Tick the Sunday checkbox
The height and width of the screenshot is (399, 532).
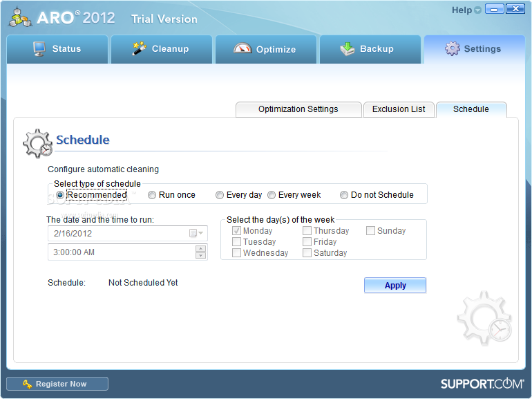point(370,231)
